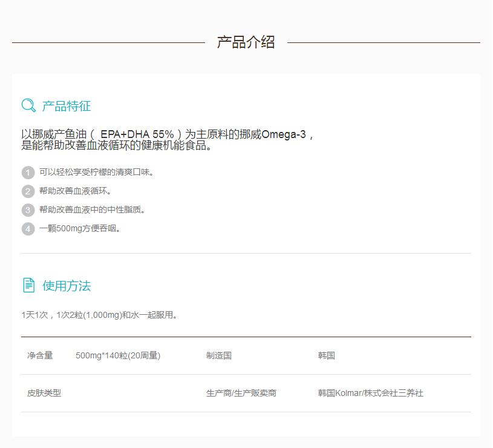Click the dosage instruction 1天1次 text
This screenshot has width=493, height=448.
[x=100, y=315]
